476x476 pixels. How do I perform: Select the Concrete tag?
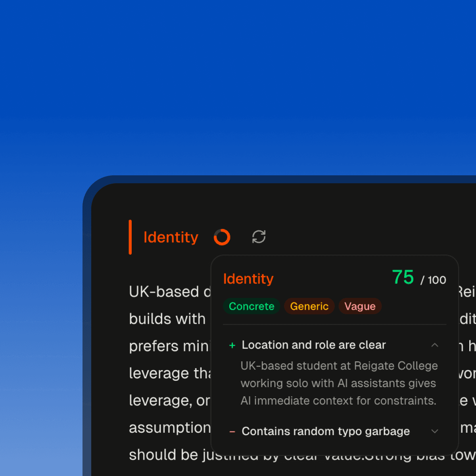[x=251, y=306]
